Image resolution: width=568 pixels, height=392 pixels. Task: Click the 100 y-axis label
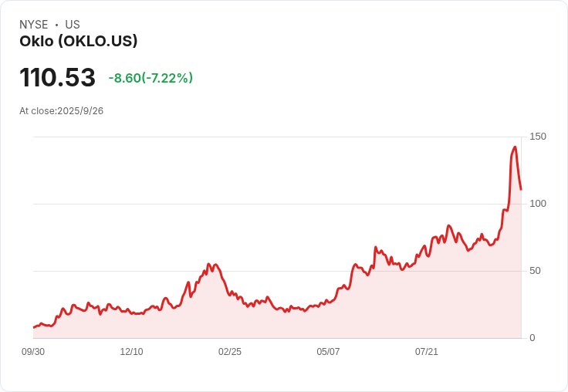click(538, 204)
